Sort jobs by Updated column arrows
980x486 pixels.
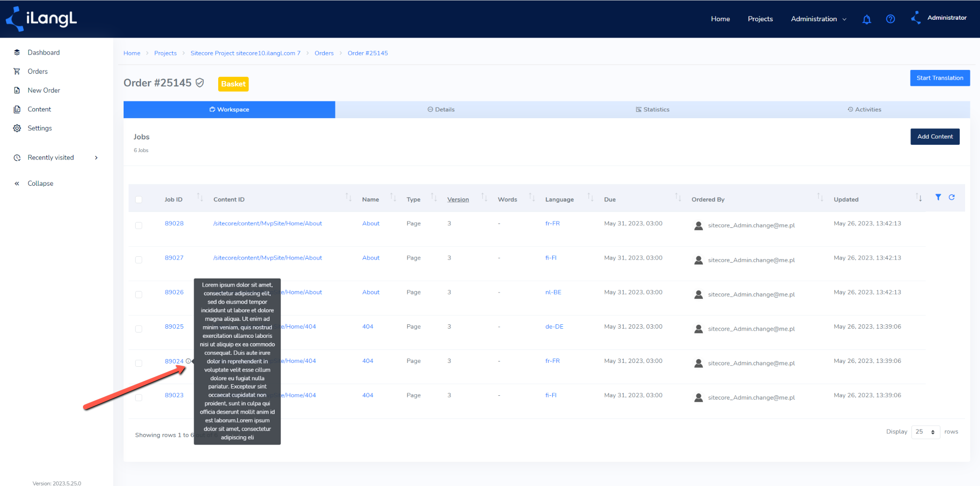(x=919, y=197)
